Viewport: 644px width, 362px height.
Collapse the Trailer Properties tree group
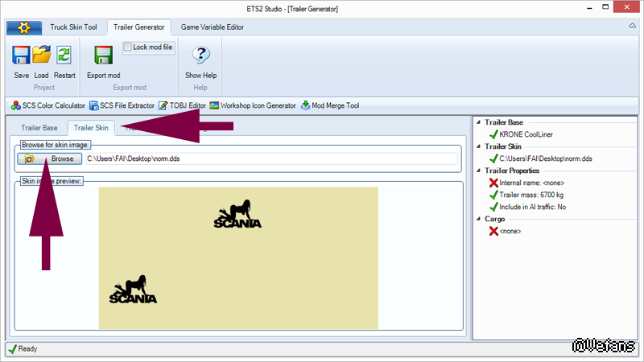(x=478, y=171)
